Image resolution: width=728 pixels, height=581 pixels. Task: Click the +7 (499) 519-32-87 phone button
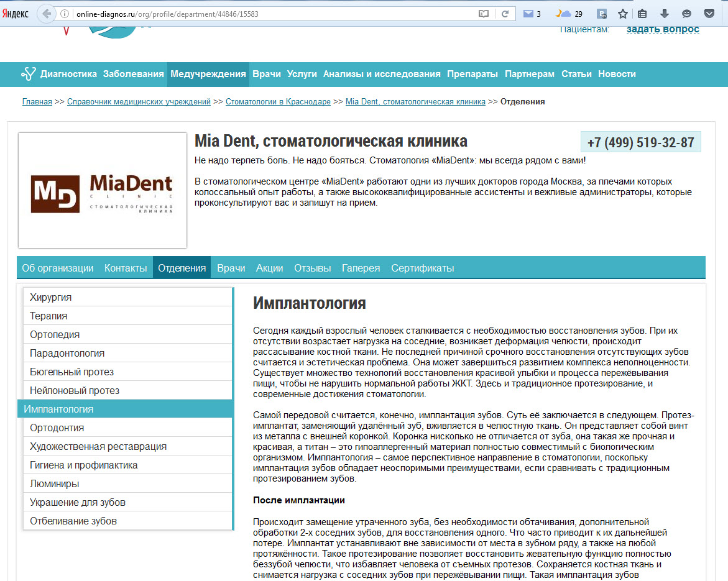[641, 142]
